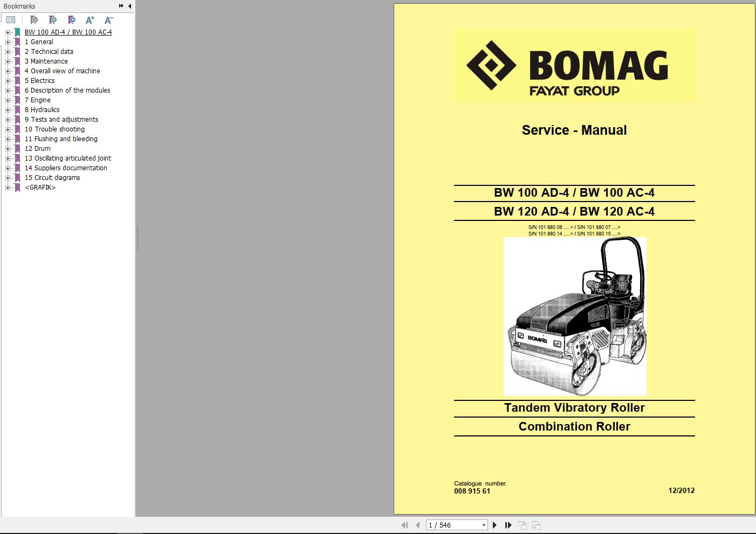Open the 14 Suppliers documentation bookmark
756x534 pixels.
66,168
